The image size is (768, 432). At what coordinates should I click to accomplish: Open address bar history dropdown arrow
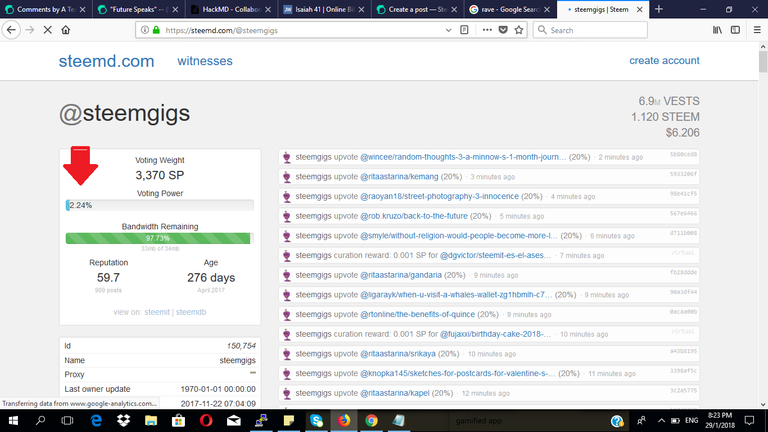pos(448,30)
